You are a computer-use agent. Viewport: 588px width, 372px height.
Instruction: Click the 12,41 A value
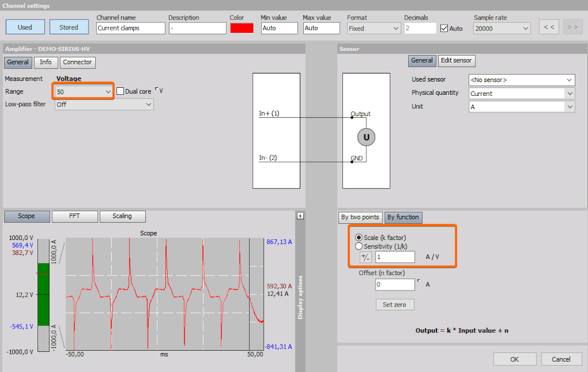pos(278,293)
